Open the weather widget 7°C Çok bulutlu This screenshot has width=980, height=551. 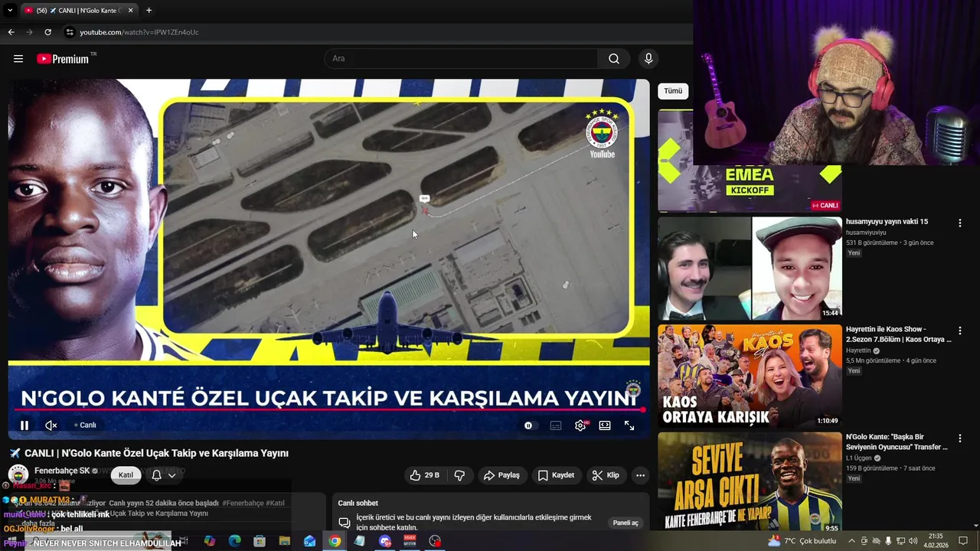(802, 541)
